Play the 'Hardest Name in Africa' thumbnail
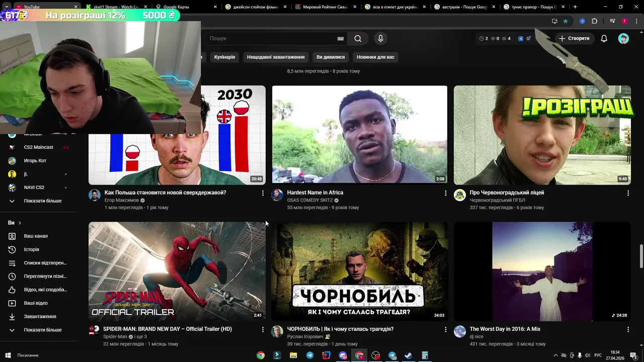644x362 pixels. [359, 134]
